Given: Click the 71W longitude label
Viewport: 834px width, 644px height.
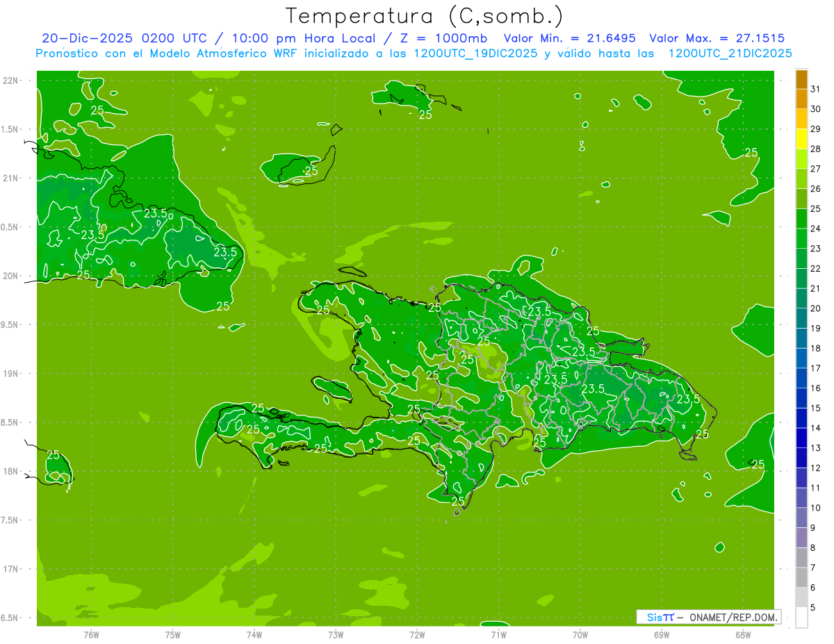Looking at the screenshot, I should point(498,634).
